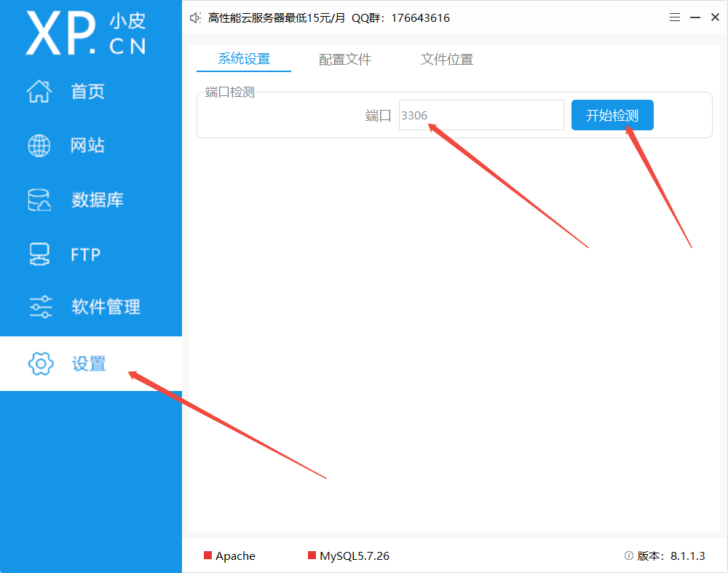
Task: Select the FTP sidebar item
Action: tap(85, 255)
